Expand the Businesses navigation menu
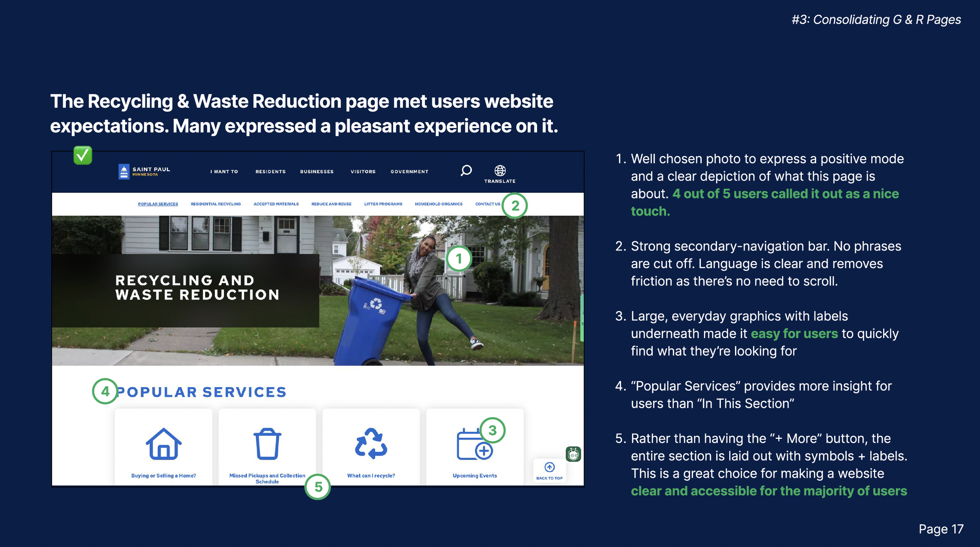Screen dimensions: 980x547 317,172
